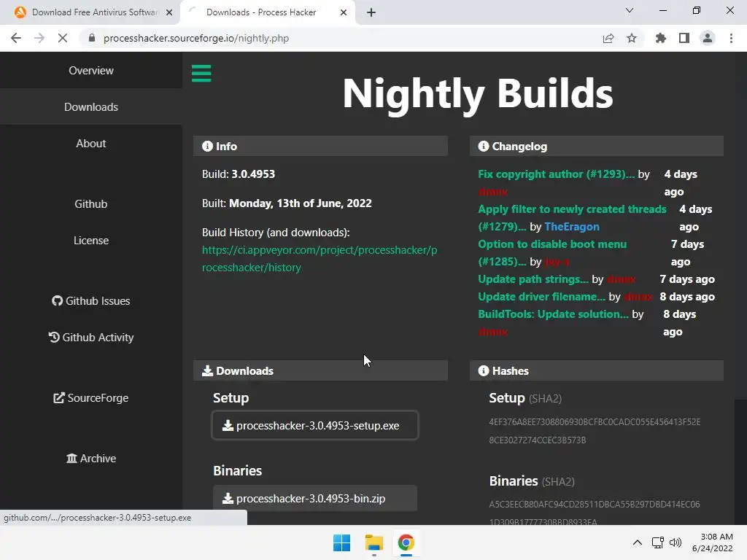Image resolution: width=747 pixels, height=560 pixels.
Task: Open changelog entry Update path strings
Action: (x=533, y=279)
